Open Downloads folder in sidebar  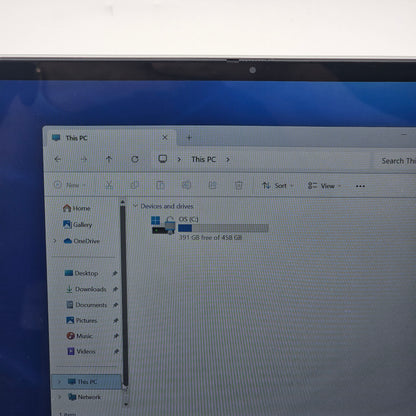point(86,289)
